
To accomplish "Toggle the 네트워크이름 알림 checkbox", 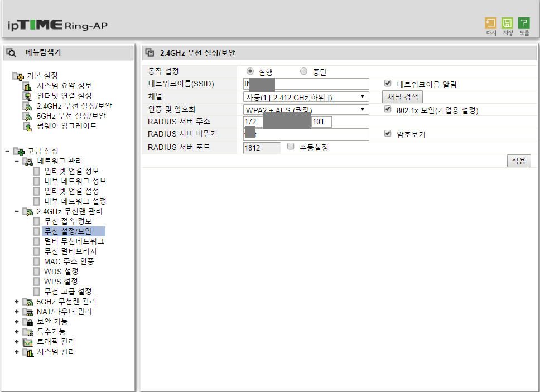I will click(x=388, y=83).
